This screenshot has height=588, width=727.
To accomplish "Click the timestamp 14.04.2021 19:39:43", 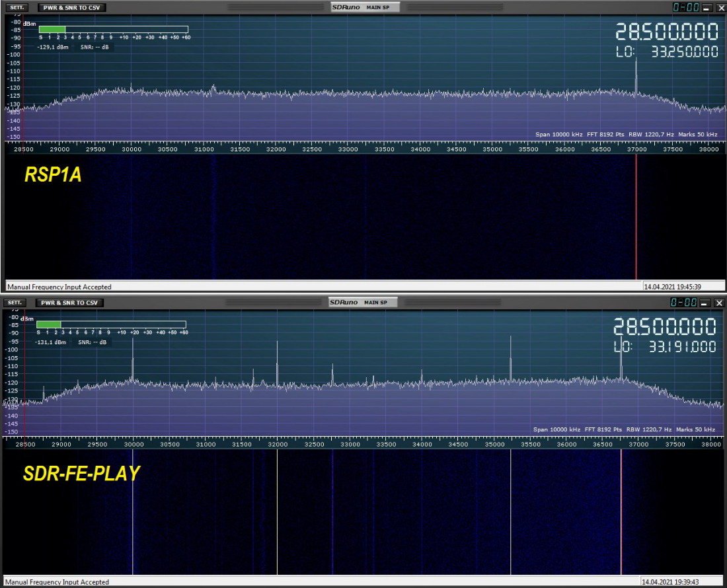I will point(670,582).
